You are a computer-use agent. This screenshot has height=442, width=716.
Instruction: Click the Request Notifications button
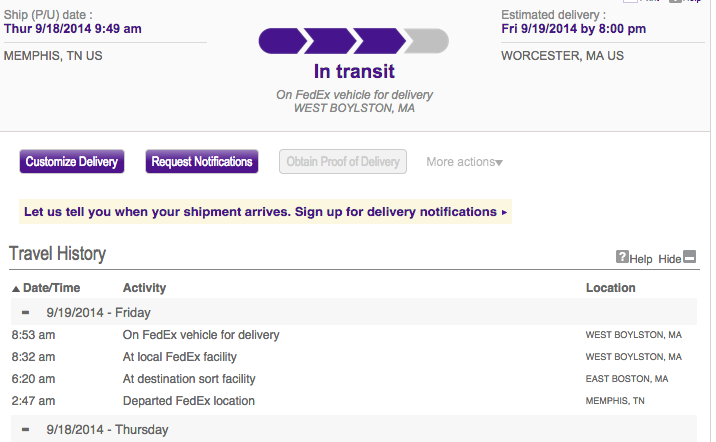pos(202,162)
